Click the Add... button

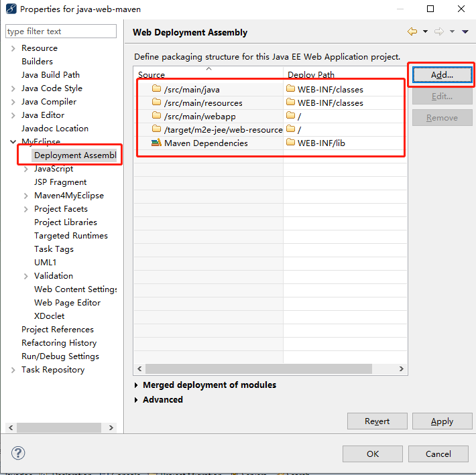(x=442, y=75)
